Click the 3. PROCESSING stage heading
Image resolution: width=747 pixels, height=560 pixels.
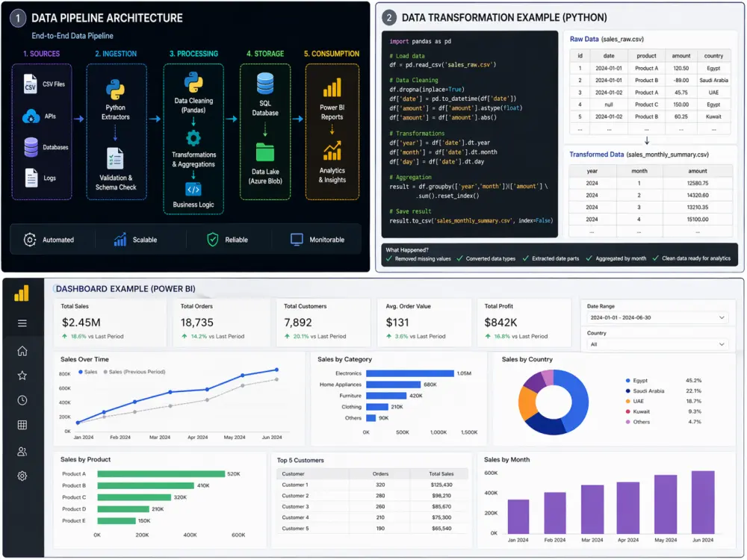193,54
